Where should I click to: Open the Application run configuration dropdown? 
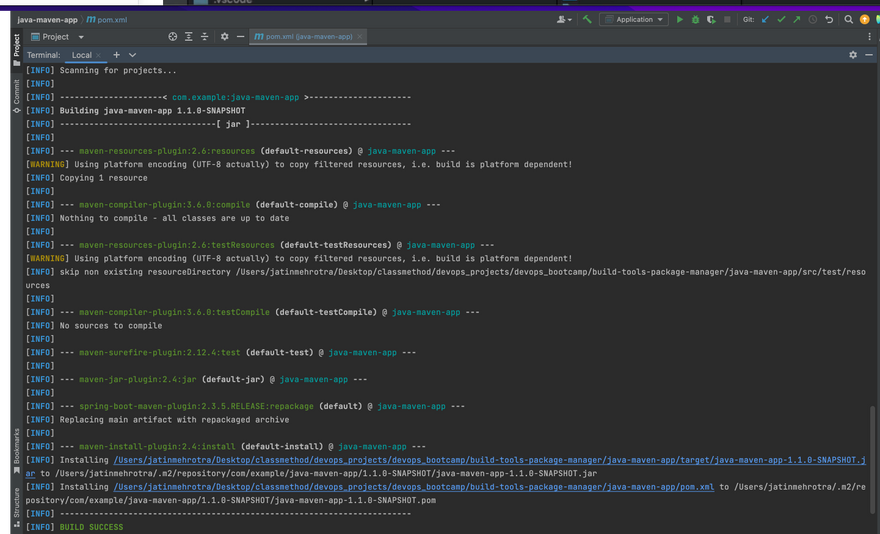[x=634, y=19]
